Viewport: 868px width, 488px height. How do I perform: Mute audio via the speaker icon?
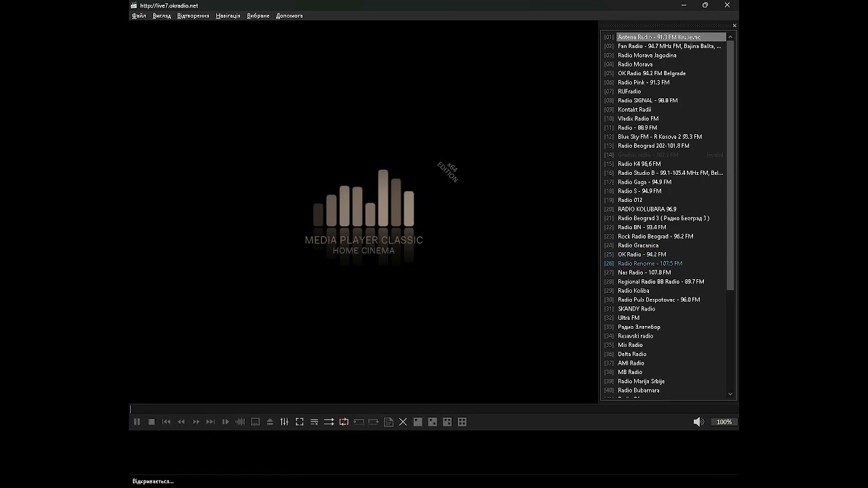point(698,422)
